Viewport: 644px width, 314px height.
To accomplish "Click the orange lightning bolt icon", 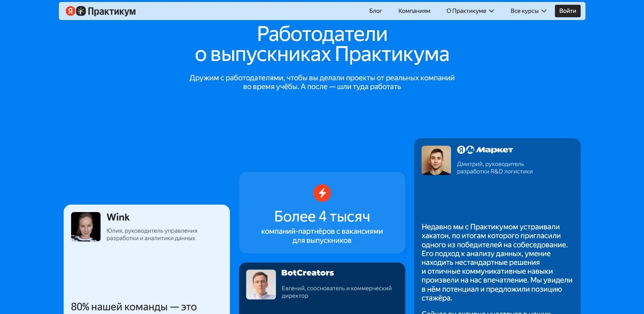I will click(322, 193).
